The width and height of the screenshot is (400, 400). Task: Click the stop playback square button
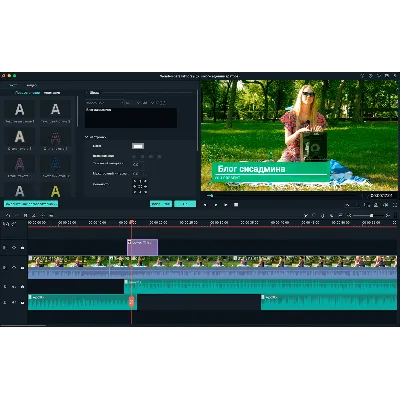pos(236,205)
